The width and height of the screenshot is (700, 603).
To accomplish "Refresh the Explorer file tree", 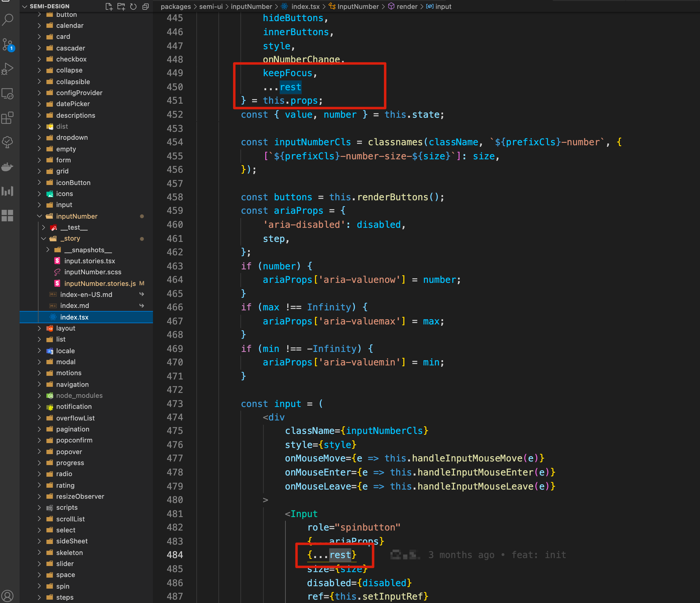I will [133, 6].
